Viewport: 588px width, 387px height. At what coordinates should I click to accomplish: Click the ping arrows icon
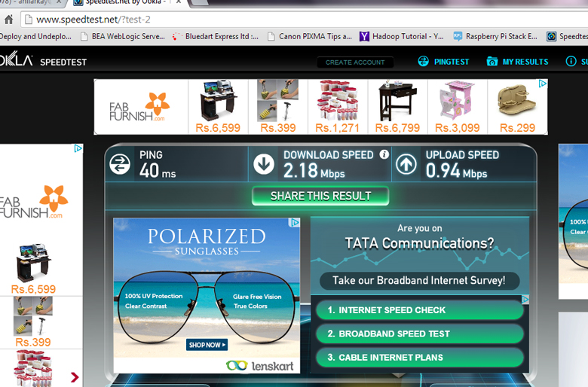pos(120,164)
